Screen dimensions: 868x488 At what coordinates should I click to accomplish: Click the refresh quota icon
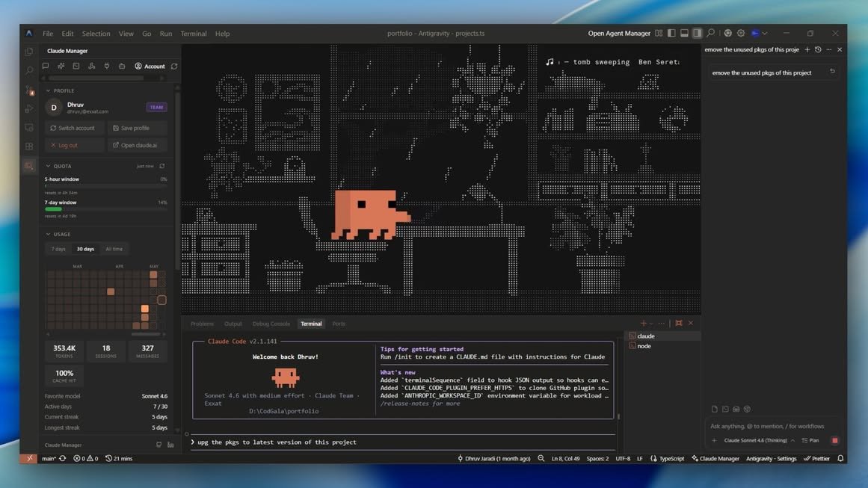(162, 166)
